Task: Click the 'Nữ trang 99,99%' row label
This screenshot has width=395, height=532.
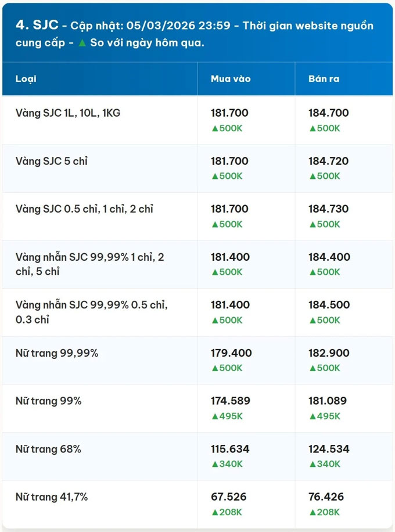Action: (57, 353)
